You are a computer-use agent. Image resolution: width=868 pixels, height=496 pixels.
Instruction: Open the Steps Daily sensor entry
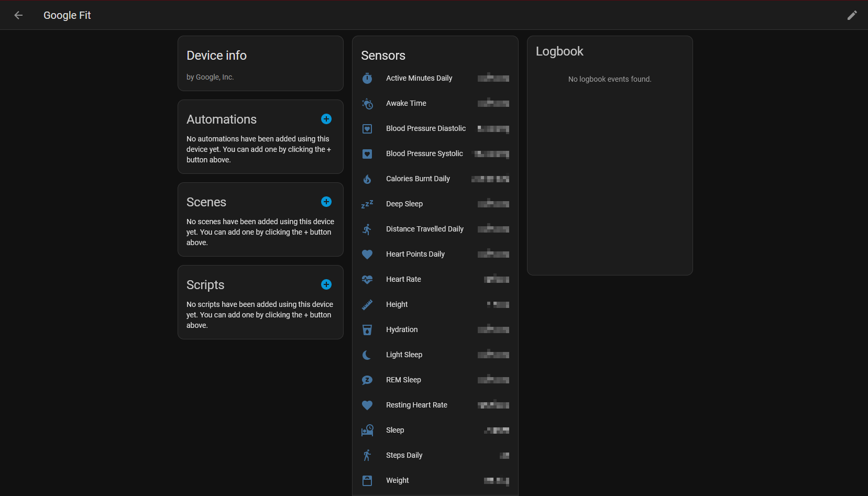pos(435,455)
